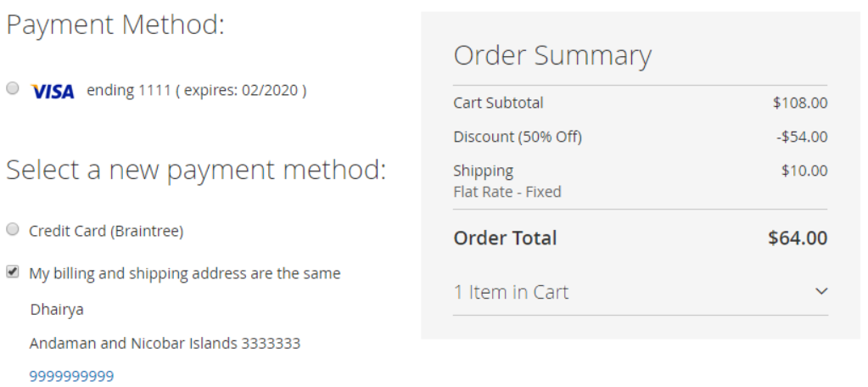Viewport: 868px width, 387px height.
Task: Click the Flat Rate - Fixed shipping text
Action: (507, 192)
